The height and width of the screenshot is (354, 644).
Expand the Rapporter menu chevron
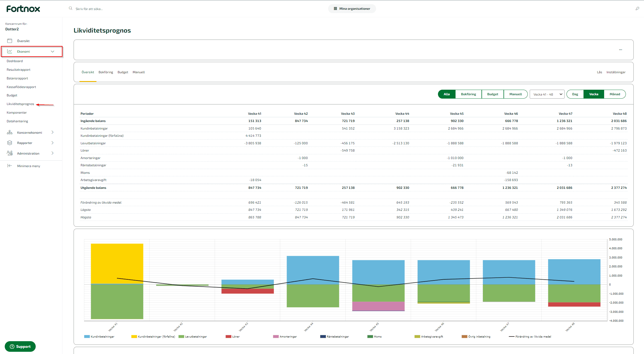click(52, 143)
